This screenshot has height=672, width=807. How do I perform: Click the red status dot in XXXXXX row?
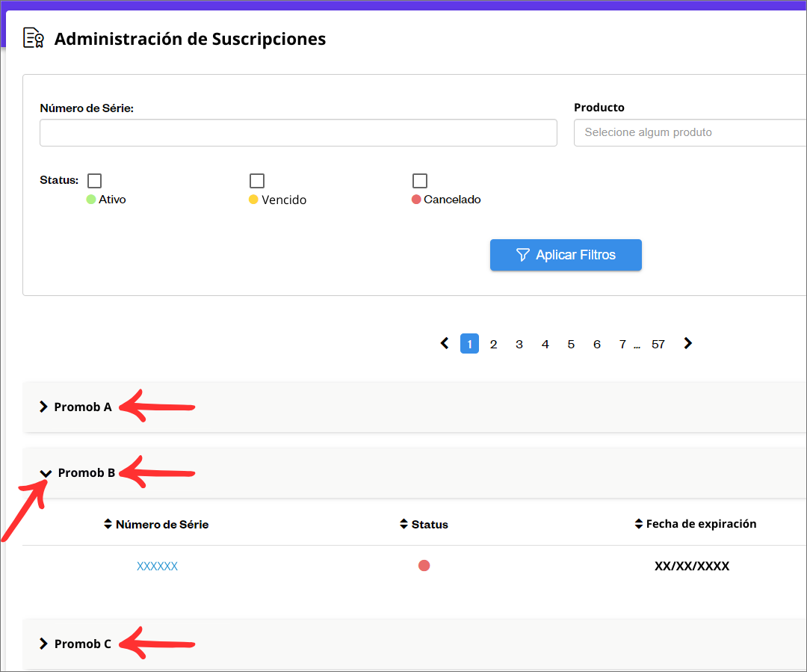pyautogui.click(x=424, y=566)
